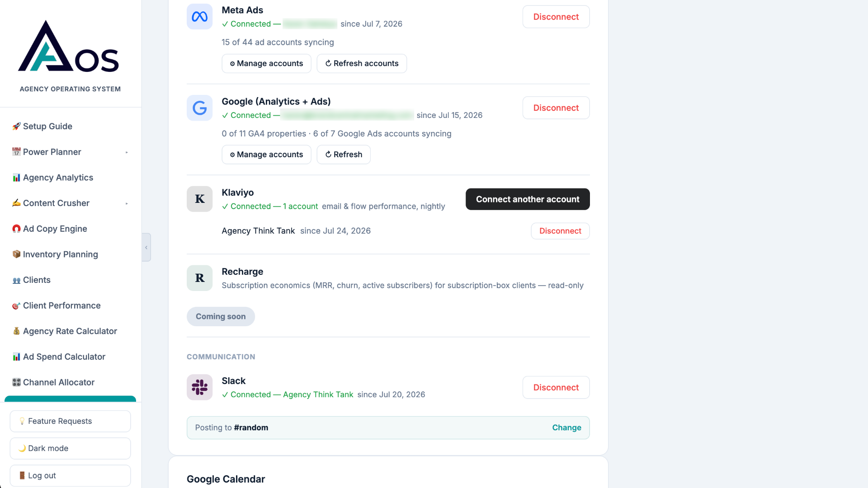Click the writing hand icon beside Content Crusher
Viewport: 868px width, 488px height.
[16, 203]
